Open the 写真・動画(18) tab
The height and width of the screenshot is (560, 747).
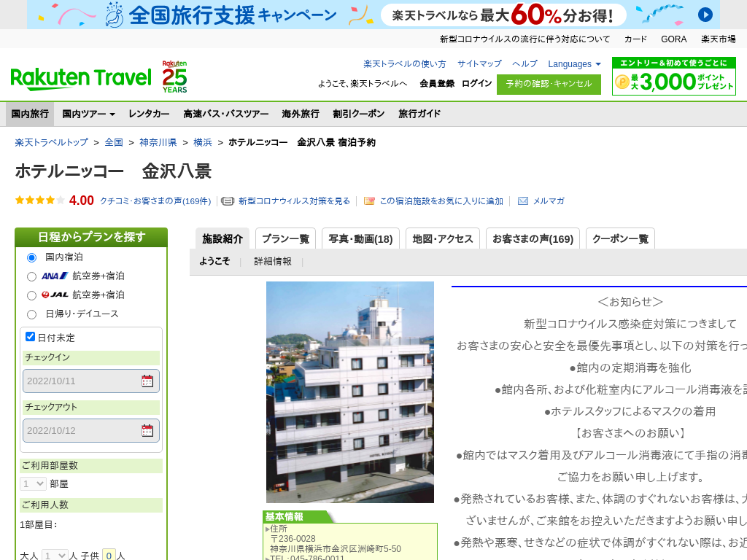(x=360, y=238)
